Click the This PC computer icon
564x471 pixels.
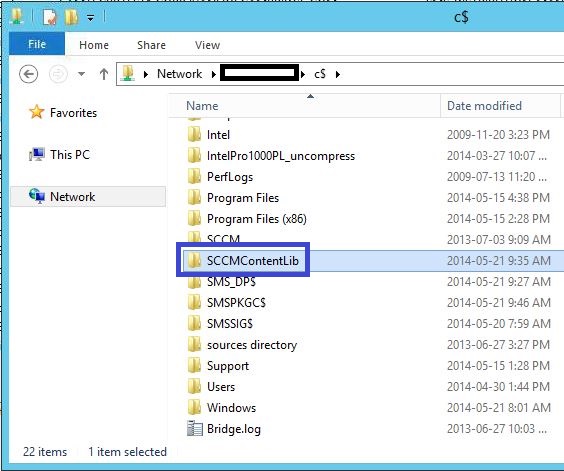pos(37,154)
